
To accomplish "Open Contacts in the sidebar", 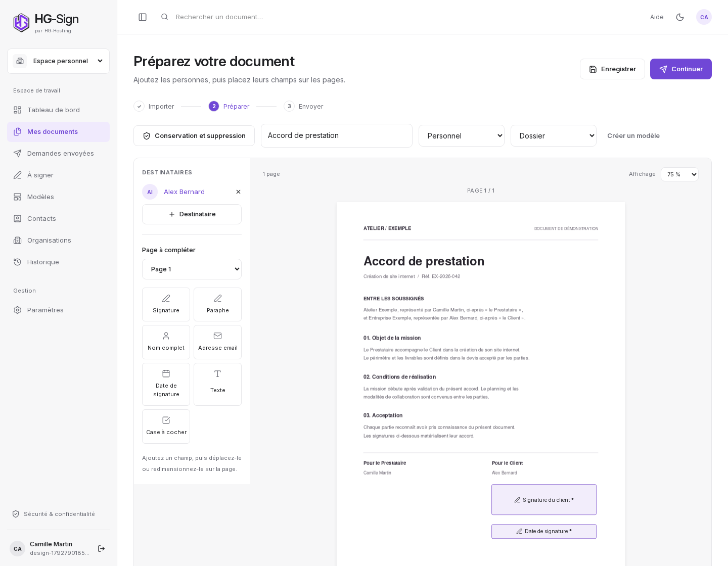I will click(58, 219).
